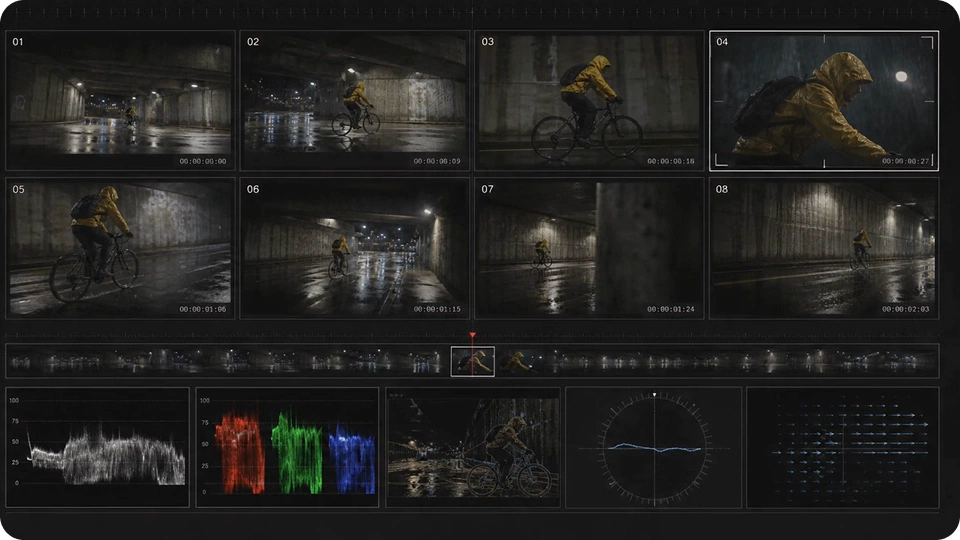This screenshot has width=960, height=540.
Task: Open shot 07 with concrete pillar
Action: pos(589,248)
